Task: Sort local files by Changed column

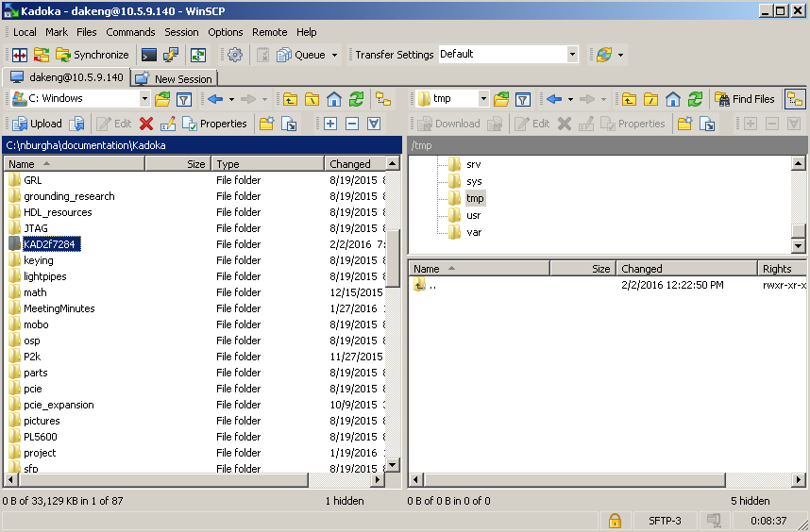Action: (354, 164)
